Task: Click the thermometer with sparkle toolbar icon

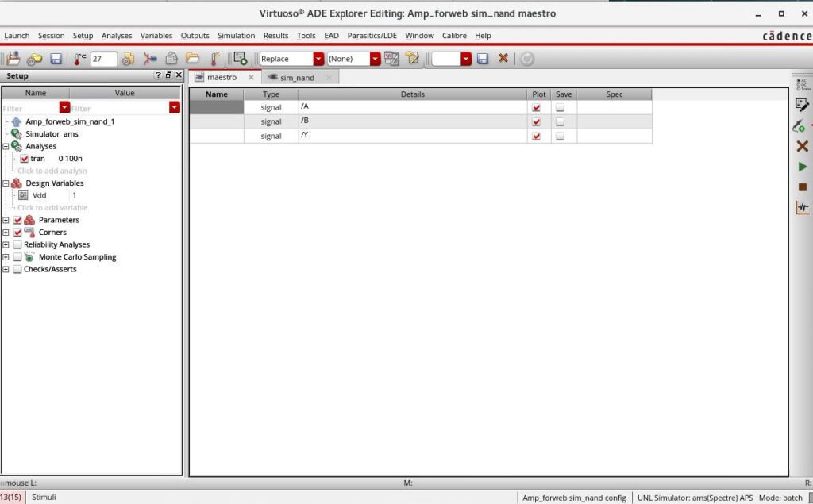Action: tap(214, 59)
